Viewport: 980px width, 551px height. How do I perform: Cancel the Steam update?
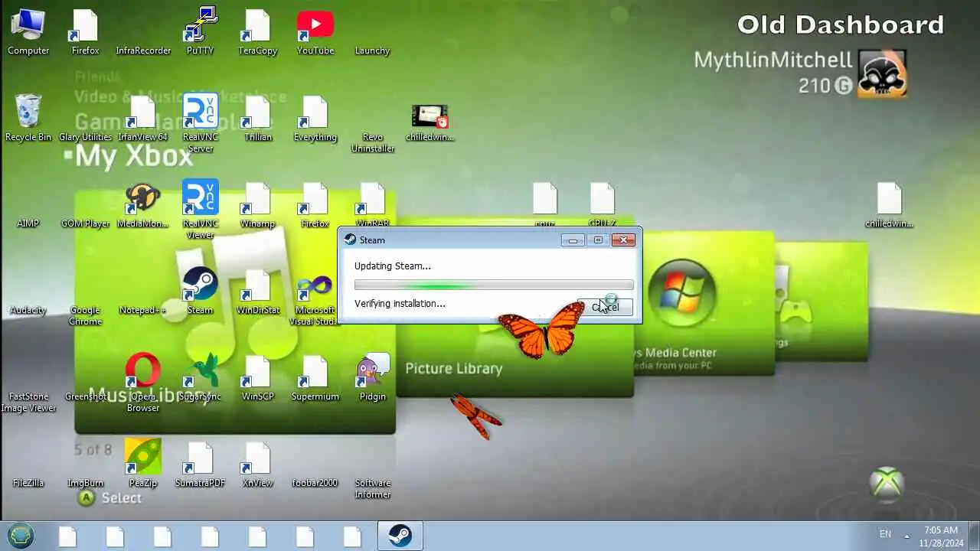click(605, 307)
